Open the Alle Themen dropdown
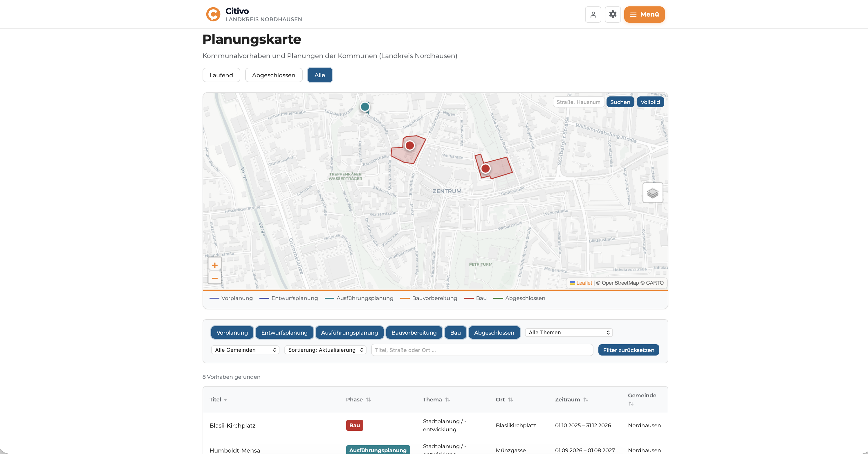This screenshot has height=454, width=868. pyautogui.click(x=569, y=332)
